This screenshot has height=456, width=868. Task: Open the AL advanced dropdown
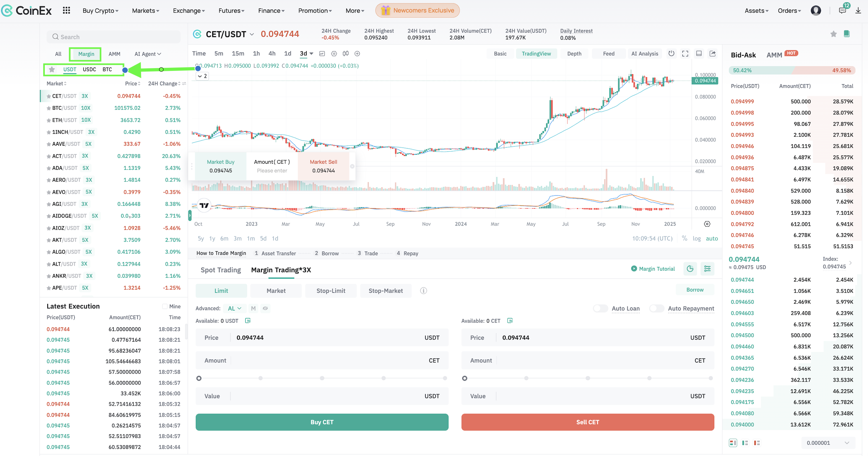coord(235,308)
